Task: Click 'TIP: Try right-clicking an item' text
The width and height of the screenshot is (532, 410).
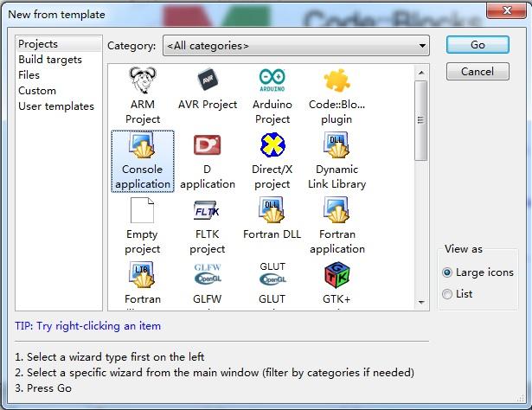Action: 87,326
